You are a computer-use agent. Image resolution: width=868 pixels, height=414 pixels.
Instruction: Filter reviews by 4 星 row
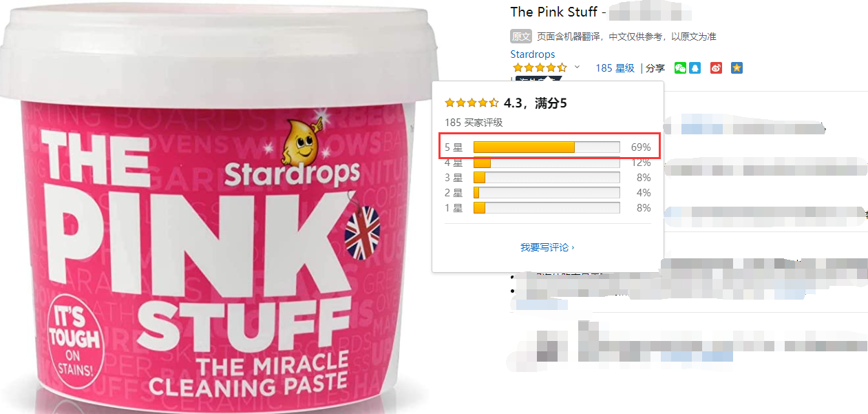point(547,163)
